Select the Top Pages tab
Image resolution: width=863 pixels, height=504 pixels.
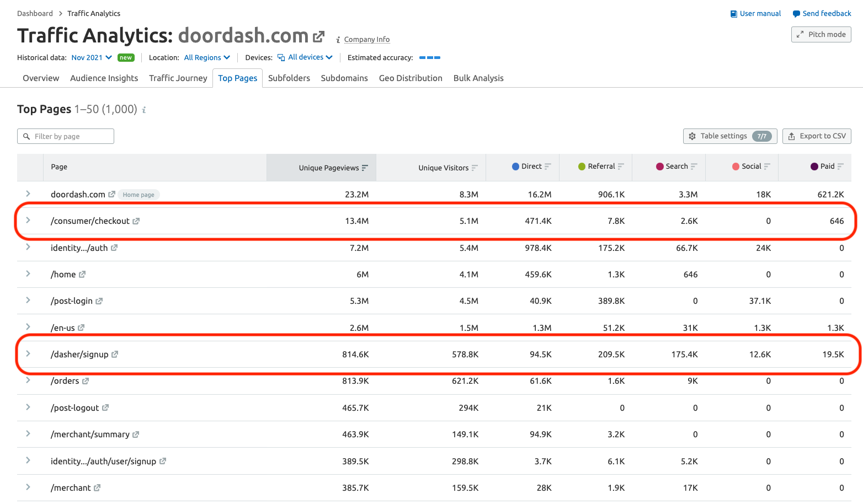[238, 78]
